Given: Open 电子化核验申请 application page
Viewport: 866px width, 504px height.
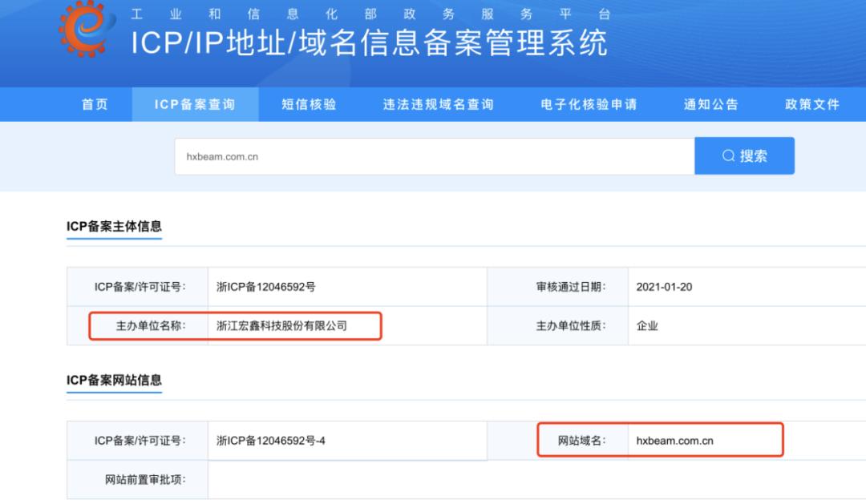Looking at the screenshot, I should [x=589, y=104].
